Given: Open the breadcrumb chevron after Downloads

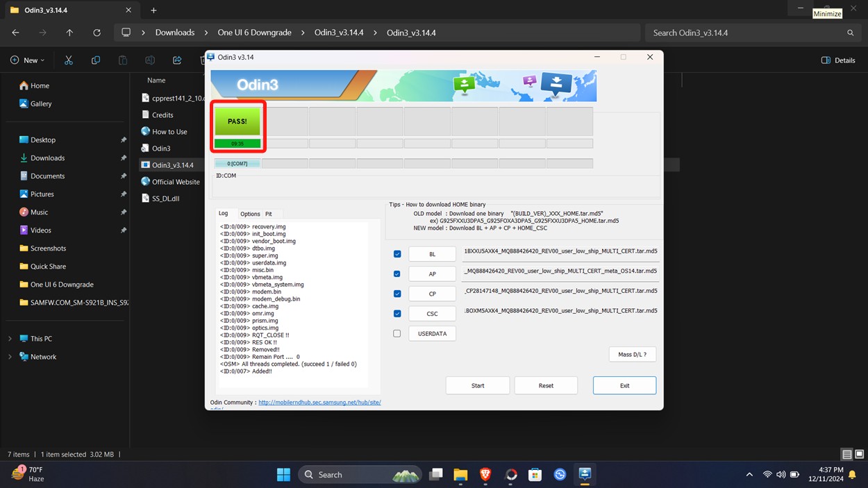Looking at the screenshot, I should click(205, 32).
